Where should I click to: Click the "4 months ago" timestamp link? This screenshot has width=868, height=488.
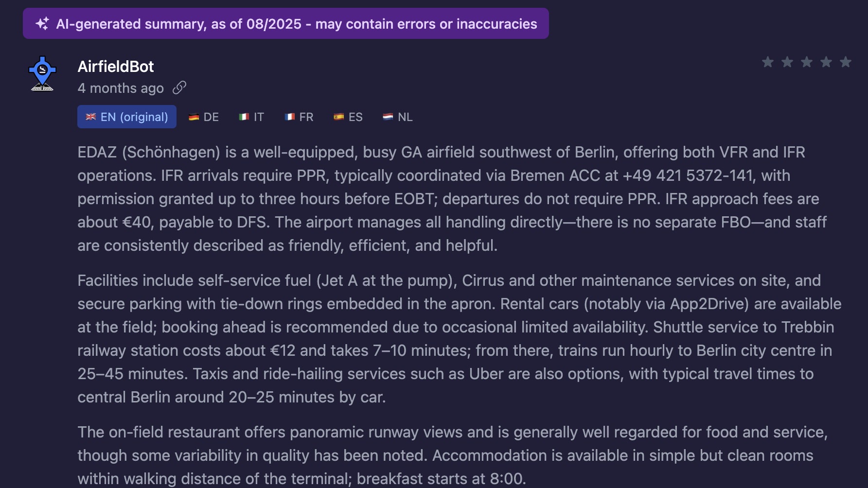[x=121, y=88]
